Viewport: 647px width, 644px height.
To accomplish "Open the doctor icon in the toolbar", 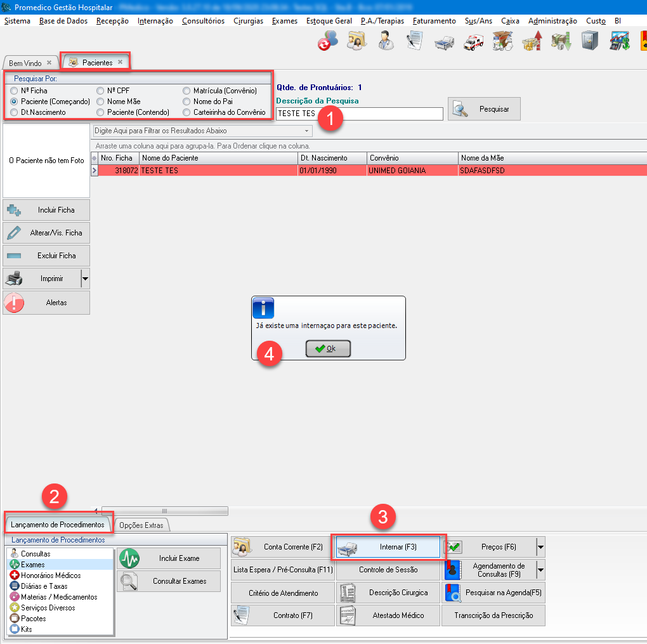I will 386,42.
